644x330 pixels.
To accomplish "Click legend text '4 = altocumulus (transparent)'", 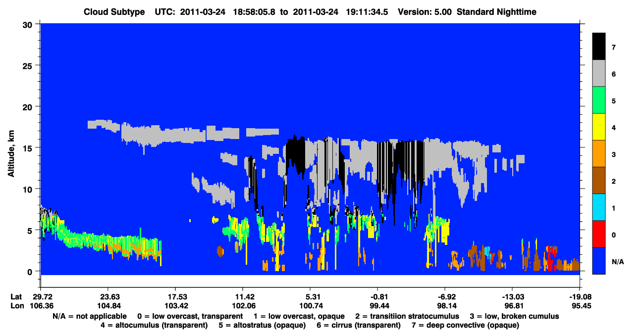I will tap(154, 325).
